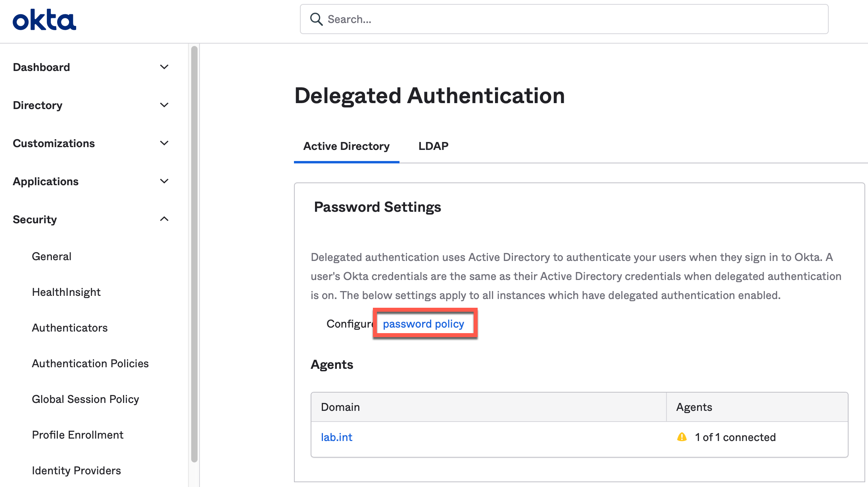Open Global Session Policy
Image resolution: width=868 pixels, height=487 pixels.
tap(85, 399)
